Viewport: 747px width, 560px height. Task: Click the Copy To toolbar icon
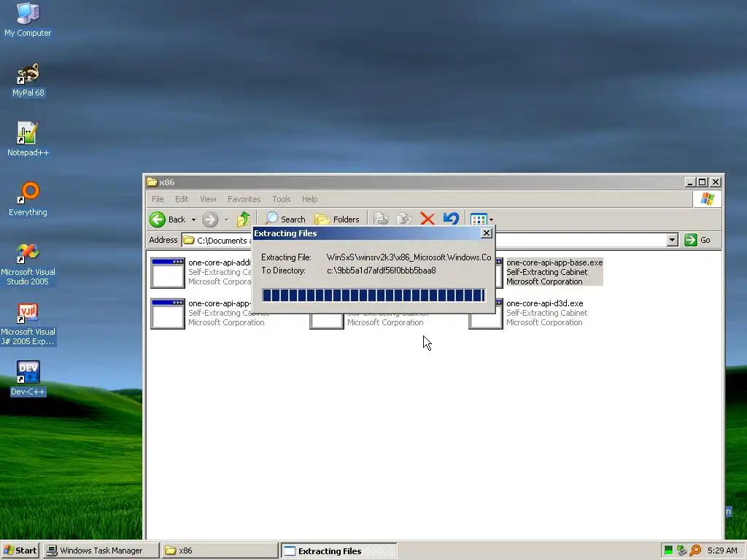tap(404, 219)
